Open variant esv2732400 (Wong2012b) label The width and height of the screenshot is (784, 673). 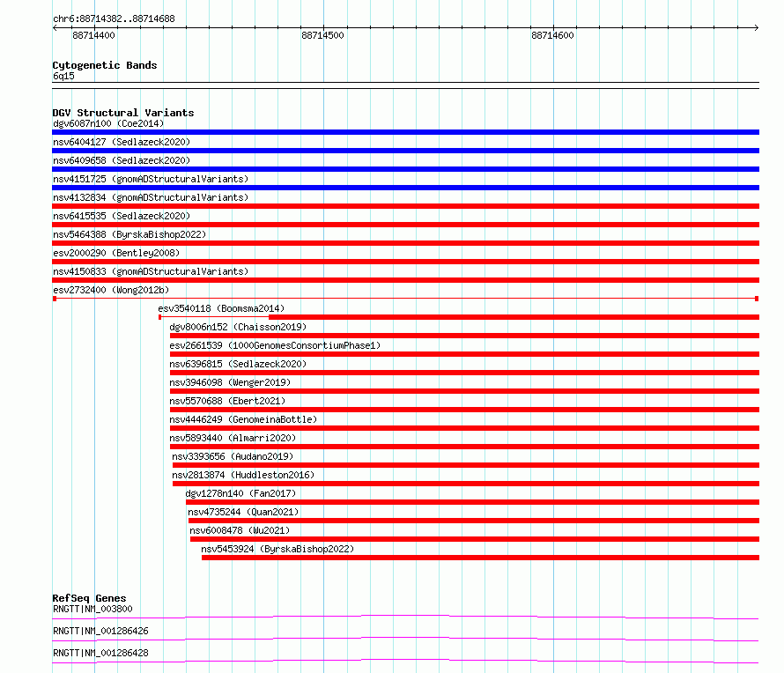[x=111, y=290]
